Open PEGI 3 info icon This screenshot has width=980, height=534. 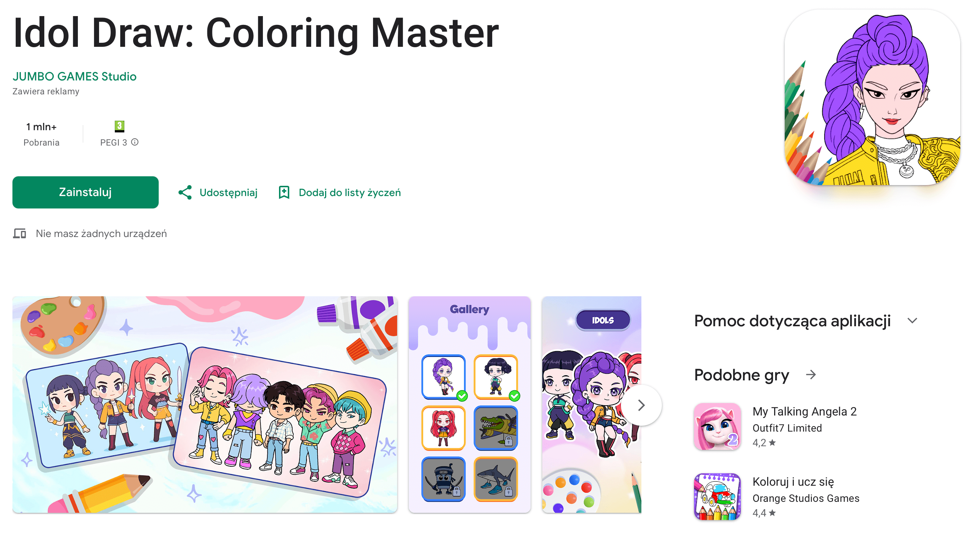(135, 142)
